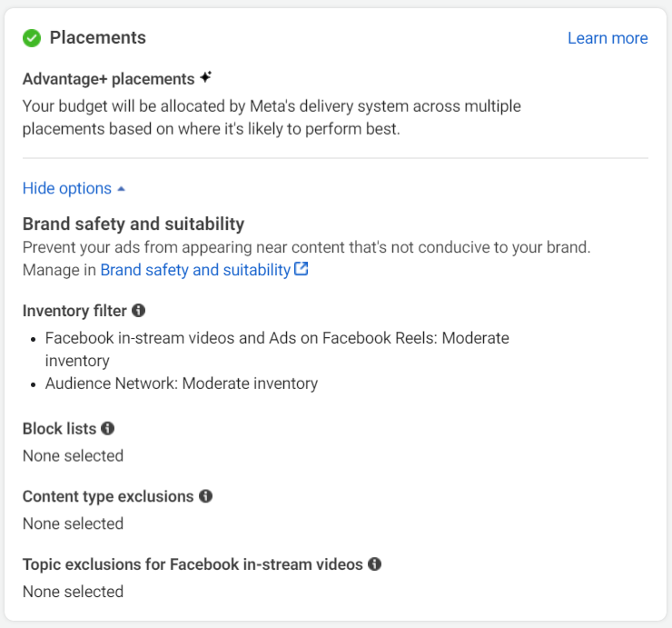Click the Brand safety and suitability bold heading

(x=133, y=224)
